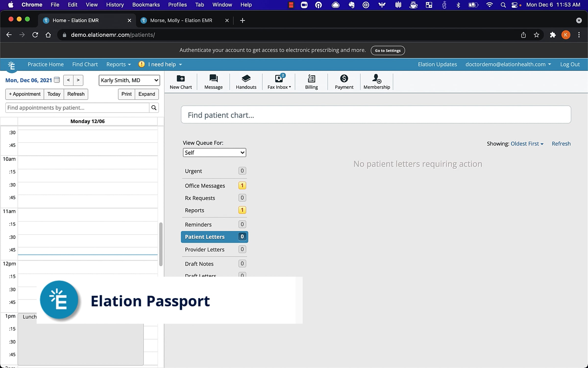This screenshot has width=588, height=368.
Task: Open the Chrome File menu
Action: [55, 5]
